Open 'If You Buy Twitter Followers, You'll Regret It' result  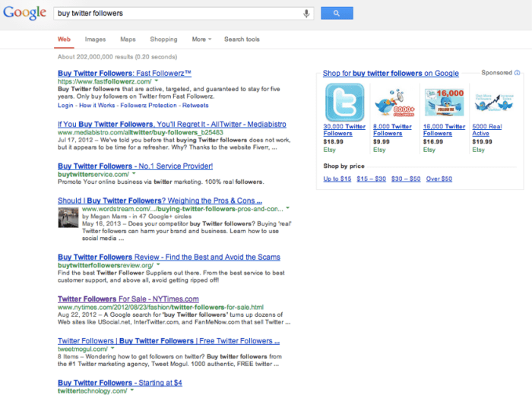[172, 124]
